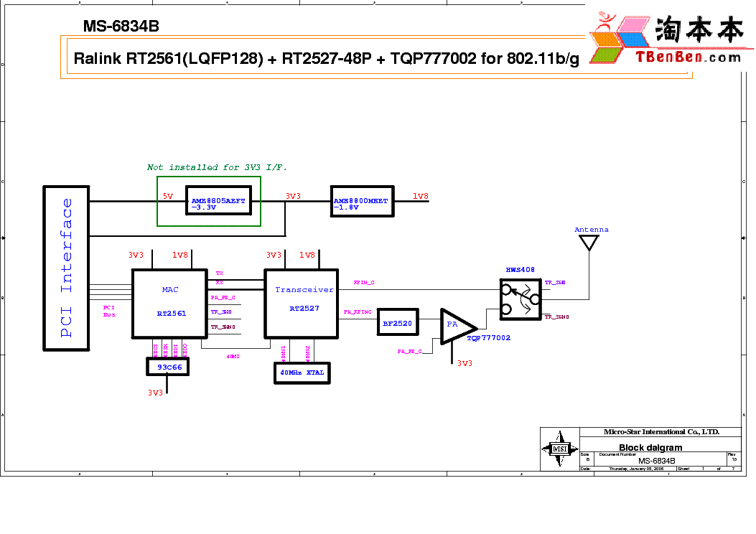Click the "3V3" label above the MAC block

click(136, 255)
